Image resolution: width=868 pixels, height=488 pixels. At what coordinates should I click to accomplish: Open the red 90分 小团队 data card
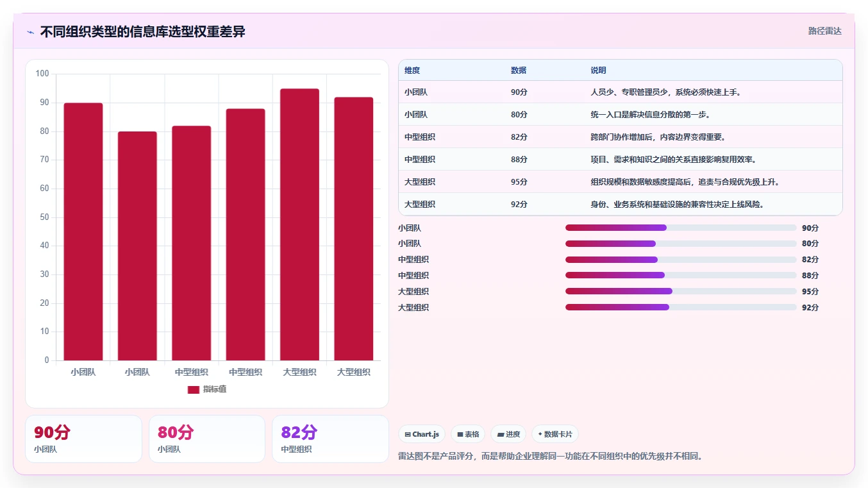(x=83, y=439)
